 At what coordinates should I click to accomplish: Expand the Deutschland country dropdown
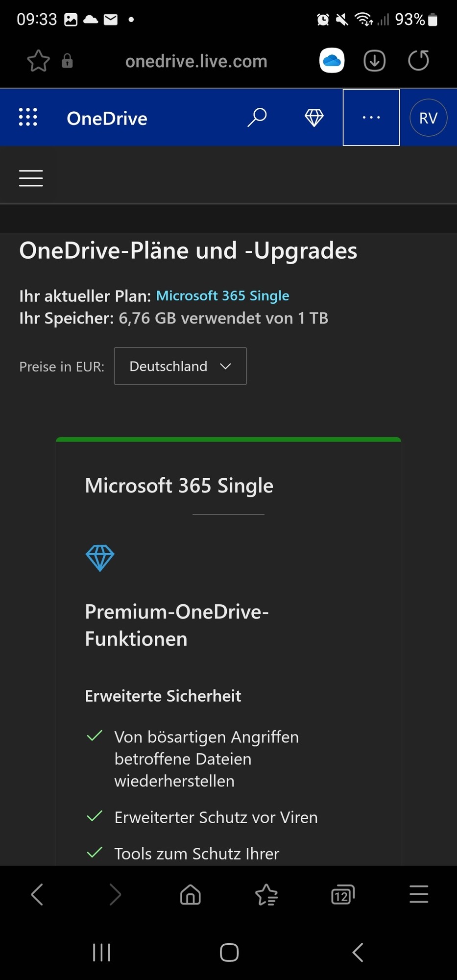coord(180,366)
